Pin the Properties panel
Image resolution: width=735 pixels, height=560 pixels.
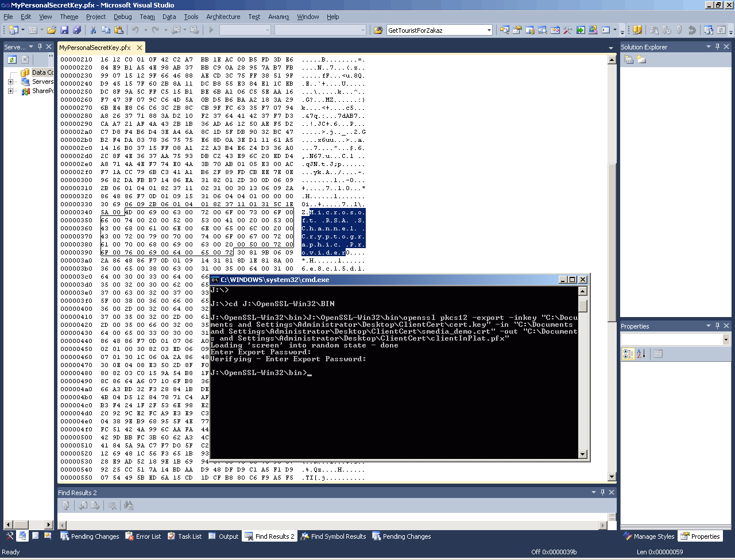point(718,326)
